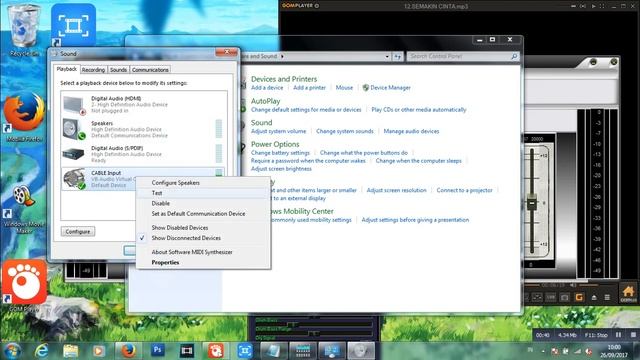The width and height of the screenshot is (640, 360).
Task: Switch to the Recording tab
Action: [93, 70]
